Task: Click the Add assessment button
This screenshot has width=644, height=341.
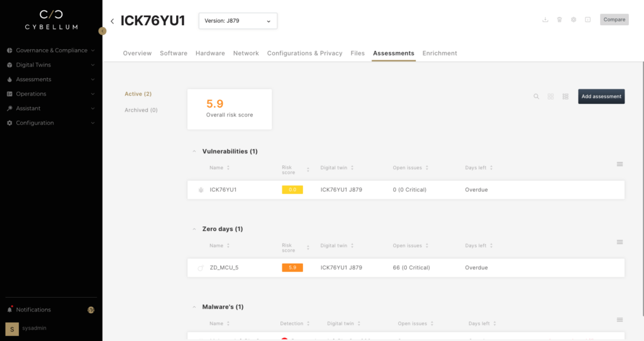Action: (x=601, y=96)
